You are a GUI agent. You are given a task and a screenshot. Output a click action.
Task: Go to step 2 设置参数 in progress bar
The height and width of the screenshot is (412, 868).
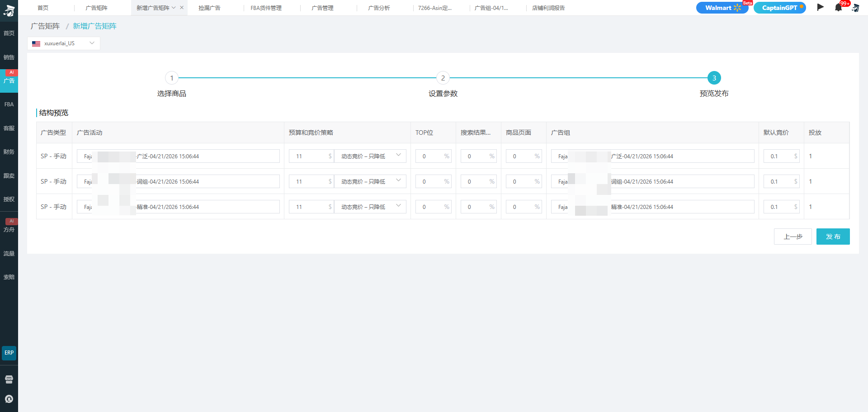coord(443,78)
